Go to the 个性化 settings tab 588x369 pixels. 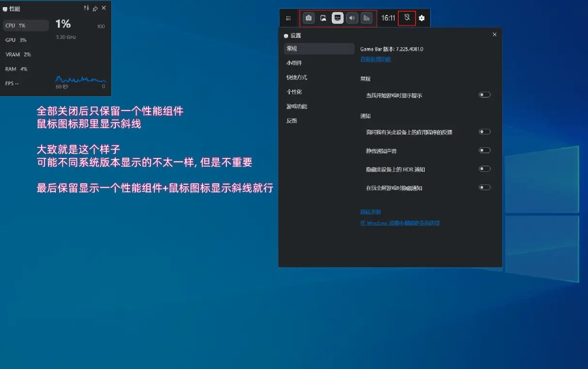319,92
